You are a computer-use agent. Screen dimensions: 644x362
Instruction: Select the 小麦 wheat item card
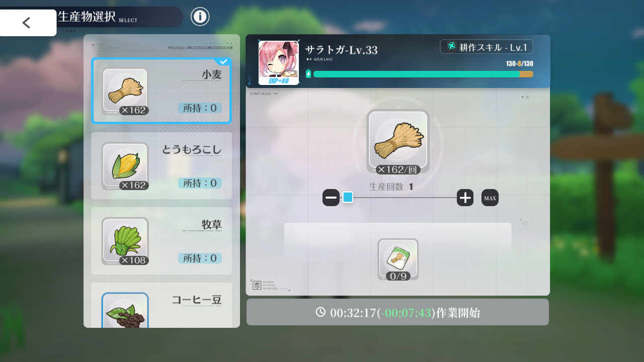point(162,91)
